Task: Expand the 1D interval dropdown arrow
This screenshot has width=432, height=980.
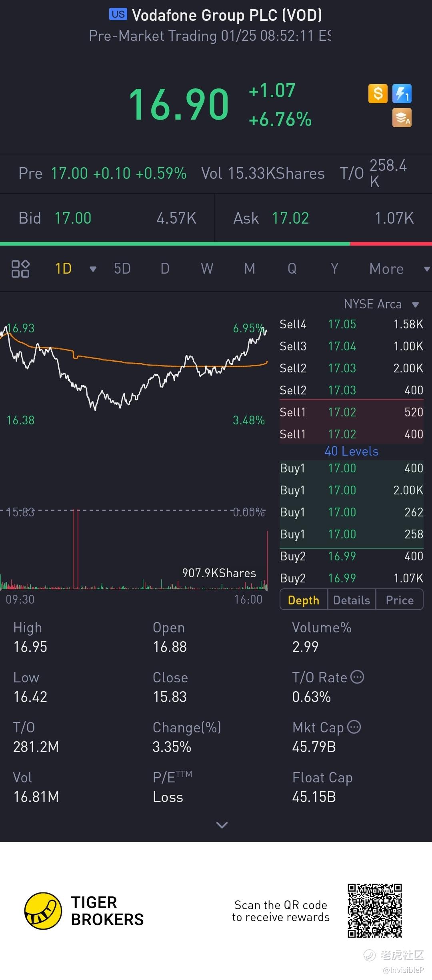Action: click(x=93, y=269)
